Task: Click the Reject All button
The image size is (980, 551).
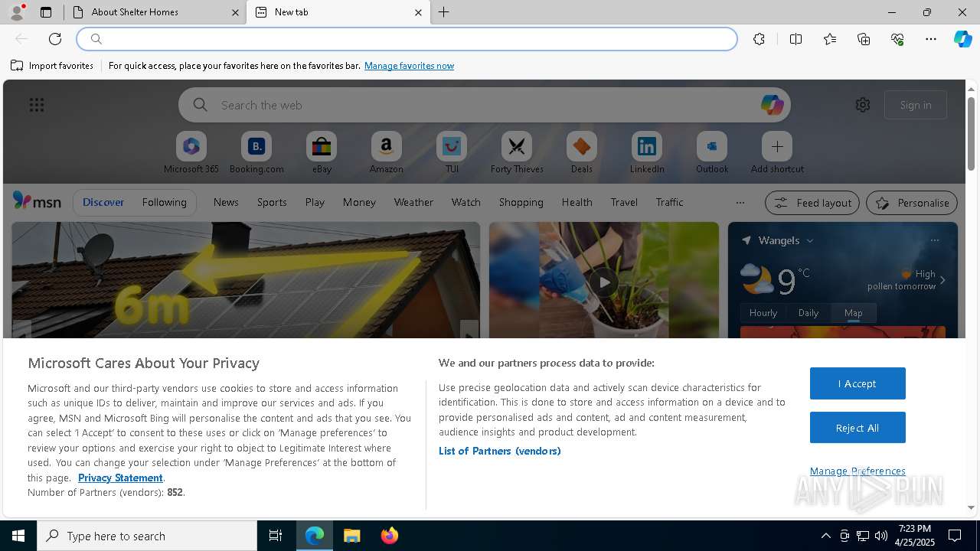Action: [x=857, y=428]
